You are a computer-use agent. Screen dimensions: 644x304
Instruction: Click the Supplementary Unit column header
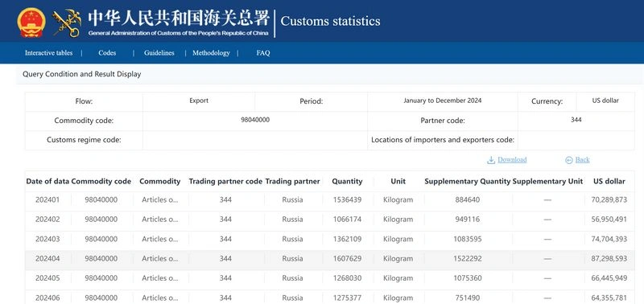coord(547,181)
